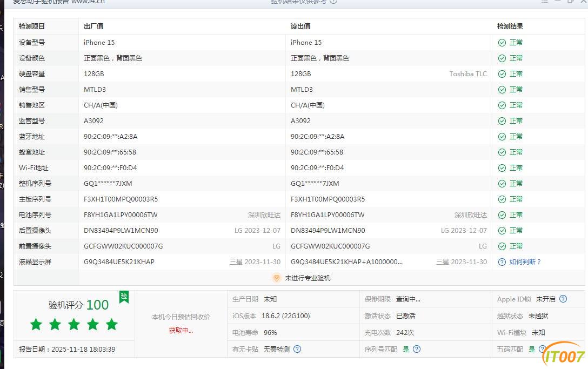Click the green check icon for 整机序列号
The width and height of the screenshot is (588, 369).
tap(502, 184)
